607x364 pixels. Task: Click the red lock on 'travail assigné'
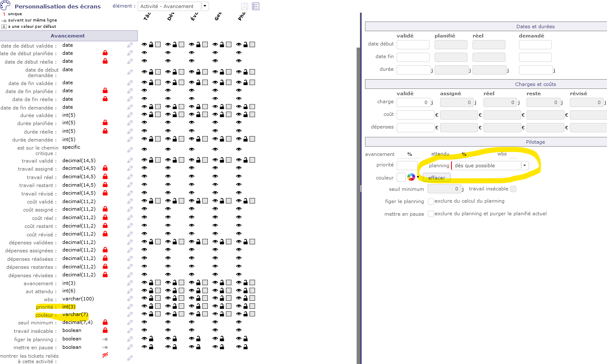point(105,168)
